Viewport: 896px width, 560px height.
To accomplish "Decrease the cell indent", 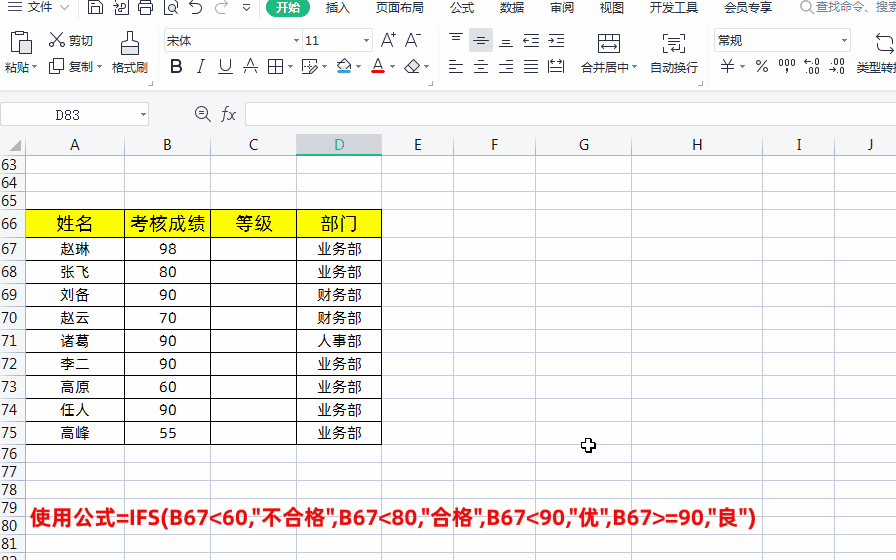I will [531, 40].
